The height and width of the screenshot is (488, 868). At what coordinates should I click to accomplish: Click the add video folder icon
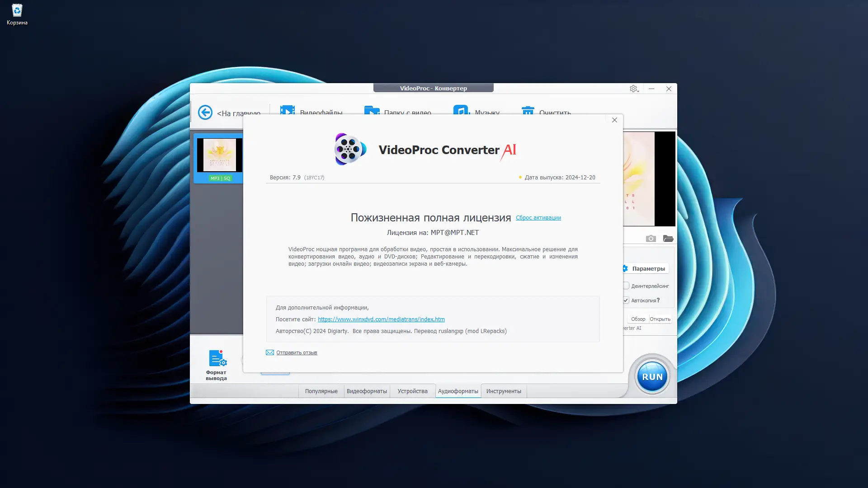(372, 110)
